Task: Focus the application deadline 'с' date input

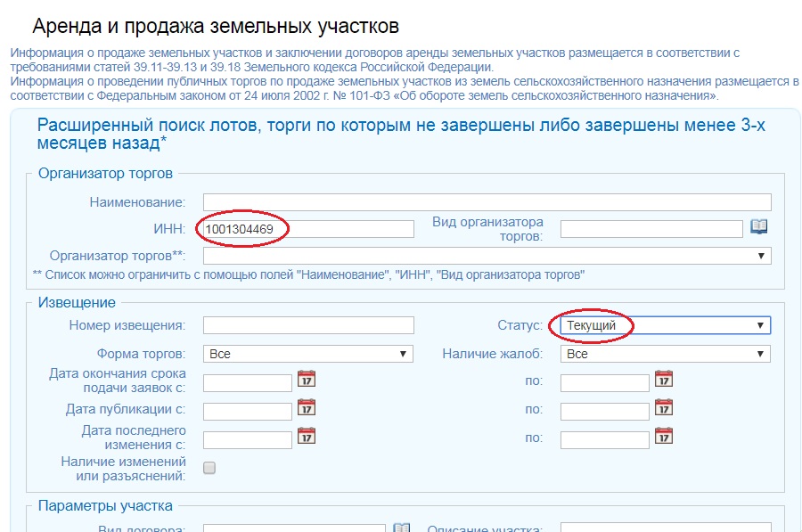Action: point(248,383)
